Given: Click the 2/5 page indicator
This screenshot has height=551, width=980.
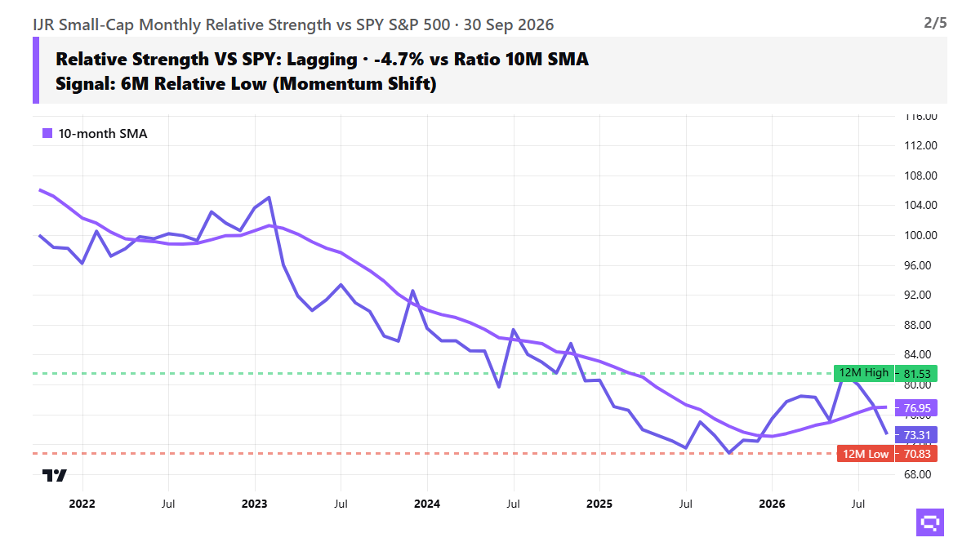Looking at the screenshot, I should (935, 23).
